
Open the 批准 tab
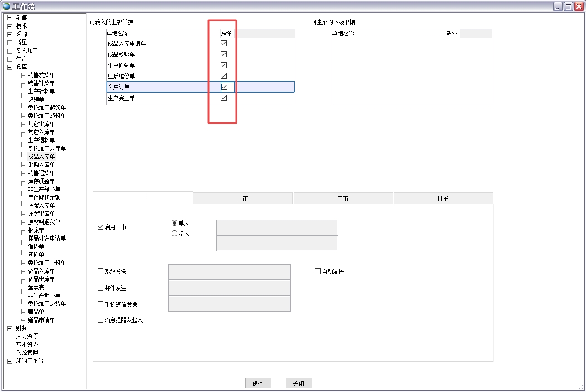coord(443,199)
